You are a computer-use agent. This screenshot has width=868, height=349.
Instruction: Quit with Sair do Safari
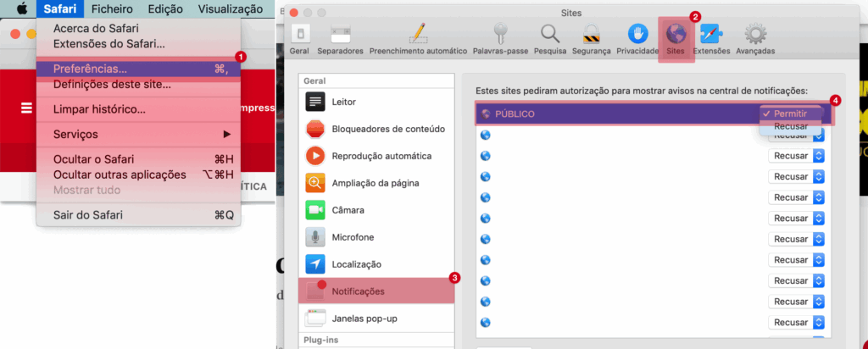[139, 215]
